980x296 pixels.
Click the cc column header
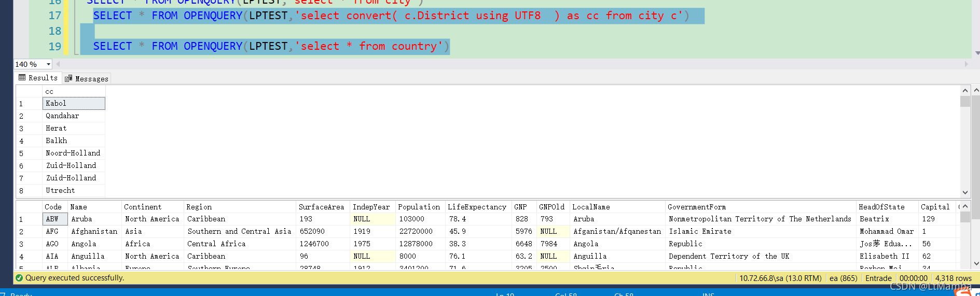pos(49,91)
